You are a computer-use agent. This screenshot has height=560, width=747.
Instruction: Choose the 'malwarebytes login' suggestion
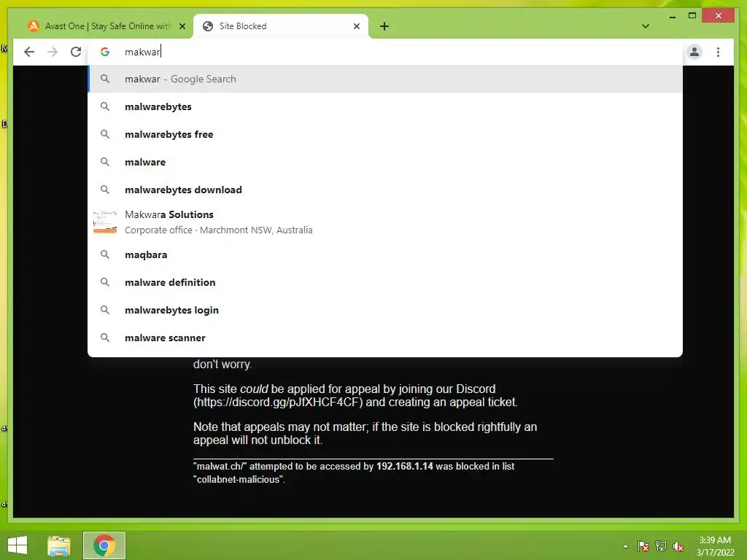[385, 310]
